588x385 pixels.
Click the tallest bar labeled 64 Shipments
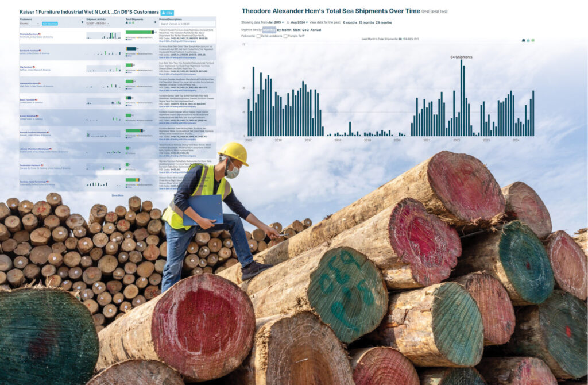[x=461, y=98]
